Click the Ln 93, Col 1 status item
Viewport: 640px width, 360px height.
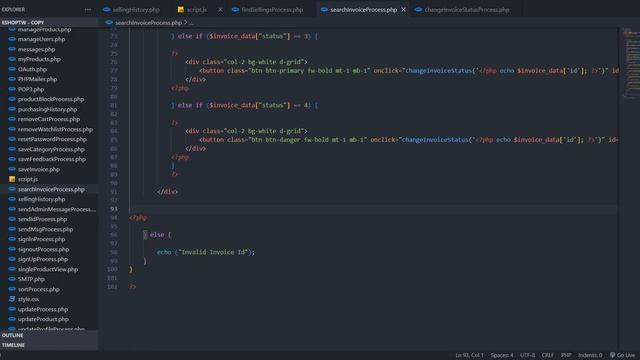coord(469,355)
